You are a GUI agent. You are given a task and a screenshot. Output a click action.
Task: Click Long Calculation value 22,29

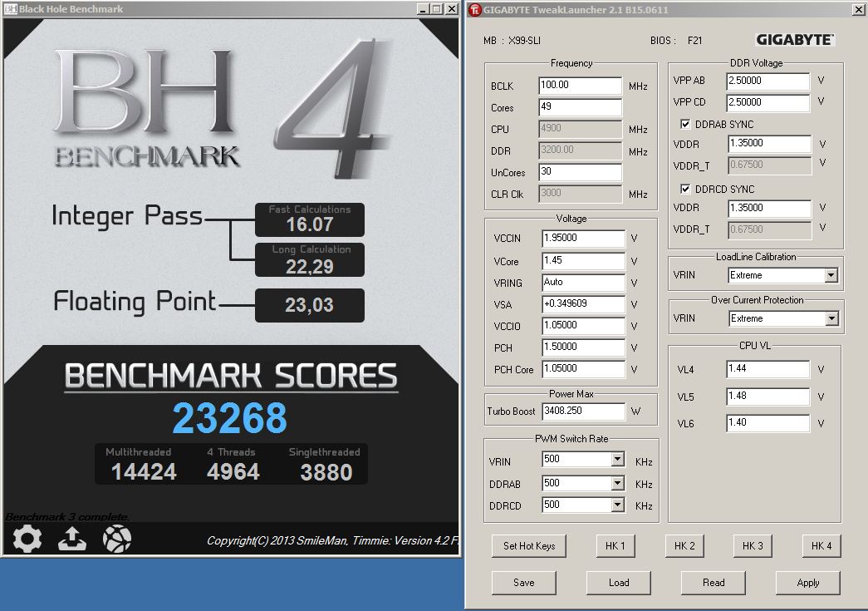coord(310,267)
